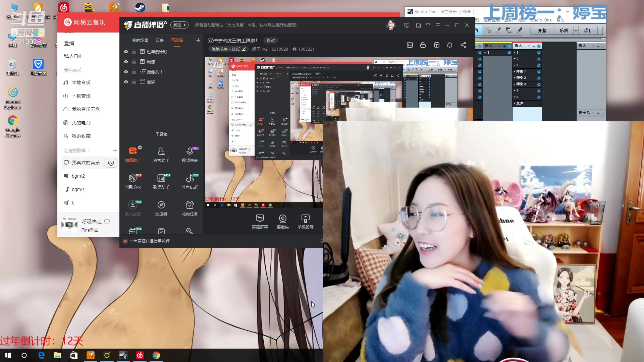Open the 弹幕助手 tool

click(133, 155)
